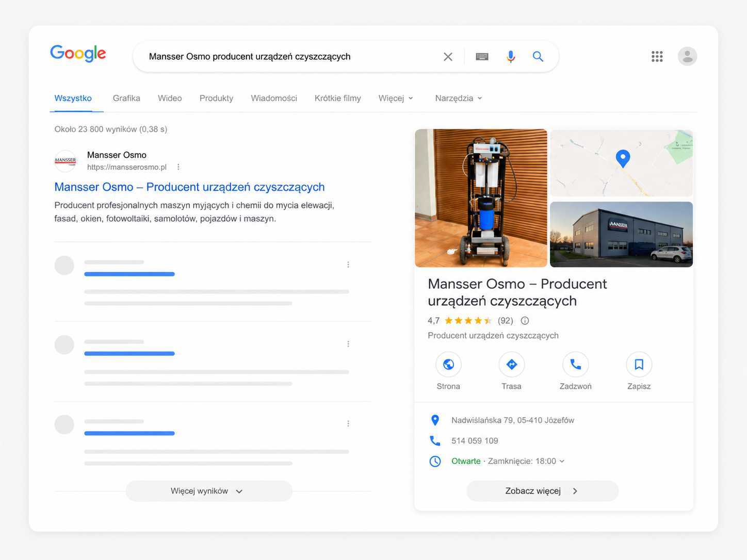Click the star rating graphic
Screen dimensions: 747x560
468,321
